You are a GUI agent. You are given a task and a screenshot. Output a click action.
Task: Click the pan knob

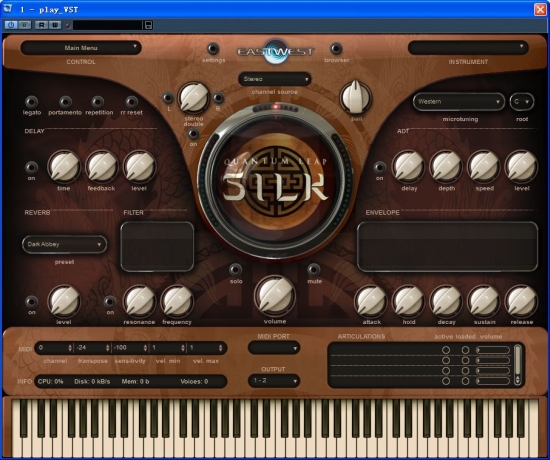tap(355, 97)
